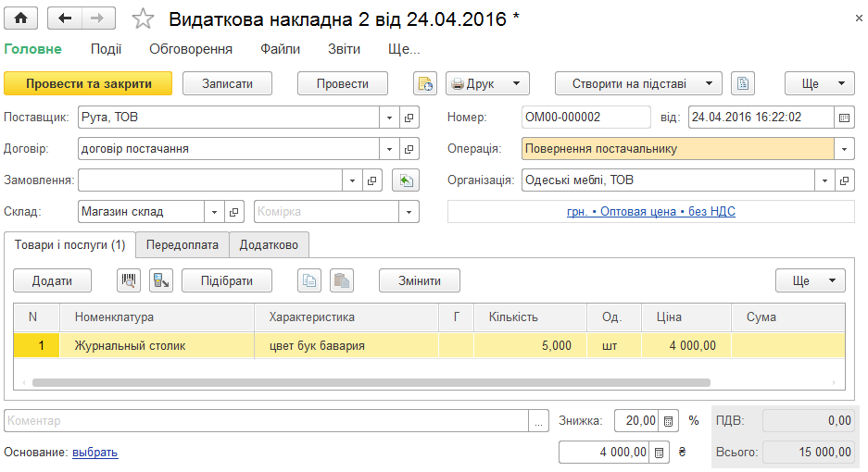Image resolution: width=868 pixels, height=472 pixels.
Task: Click the goods table horizontal scrollbar
Action: [371, 383]
